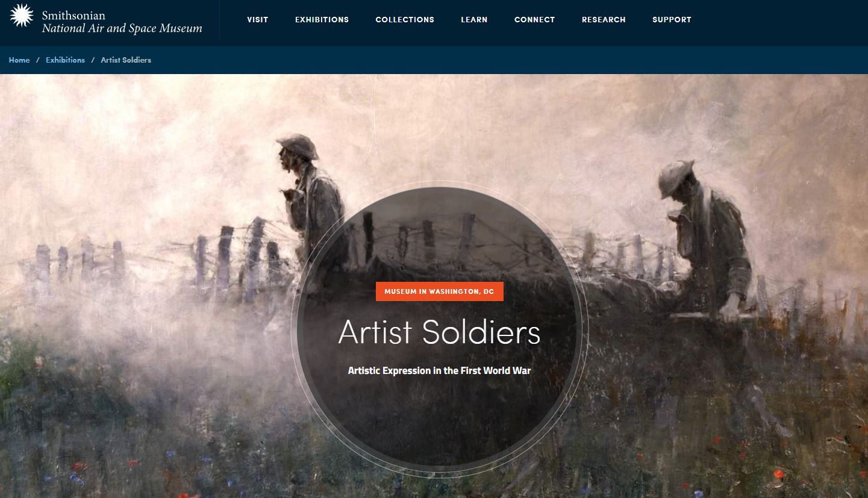Click the Artist Soldiers breadcrumb text
The image size is (868, 498).
pos(126,60)
